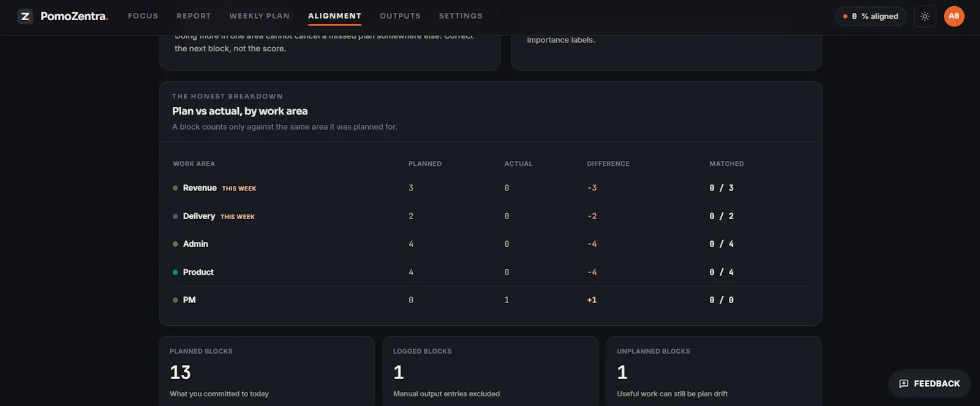The height and width of the screenshot is (406, 980).
Task: Open the Planned Blocks card showing 13
Action: point(266,371)
